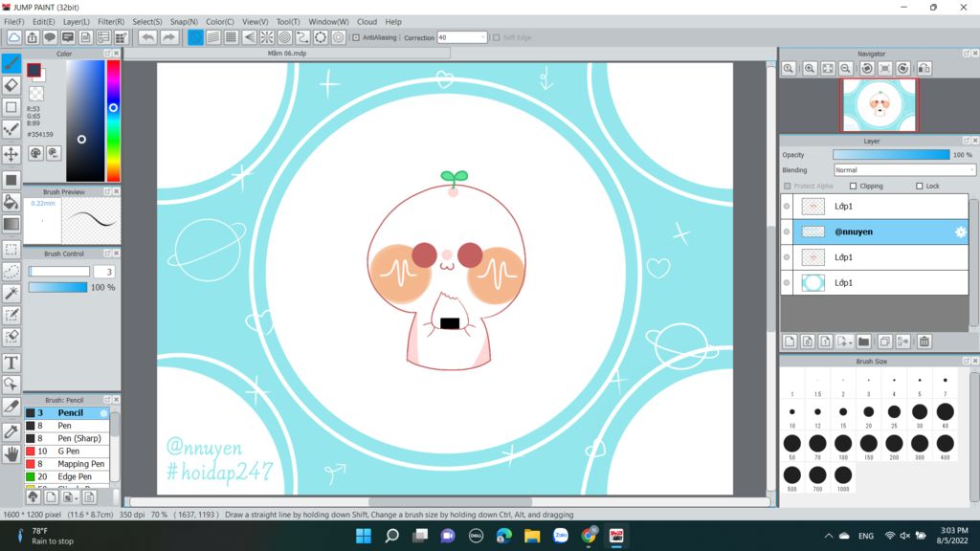Open settings gear of @nnuyen layer

[961, 231]
